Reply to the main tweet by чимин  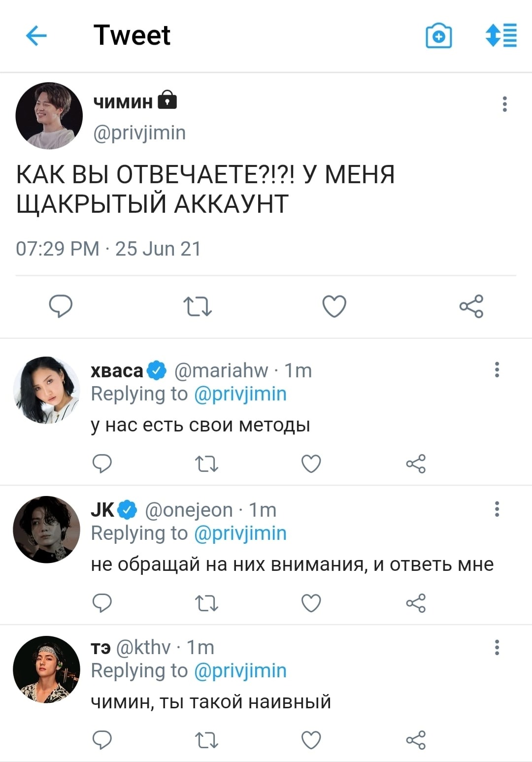tap(61, 306)
